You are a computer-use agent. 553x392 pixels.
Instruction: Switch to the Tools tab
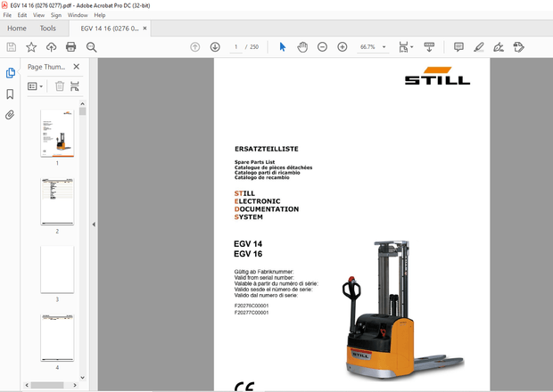(47, 29)
